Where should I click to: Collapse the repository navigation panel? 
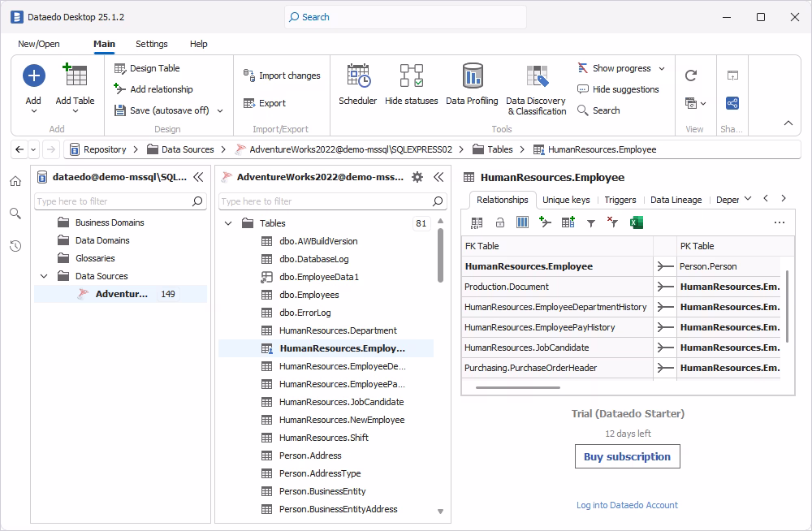point(198,177)
